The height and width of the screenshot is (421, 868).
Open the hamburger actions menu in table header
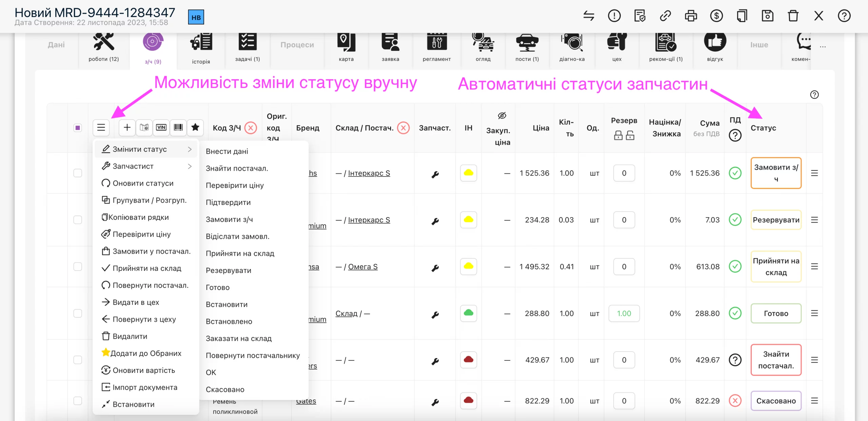[101, 128]
